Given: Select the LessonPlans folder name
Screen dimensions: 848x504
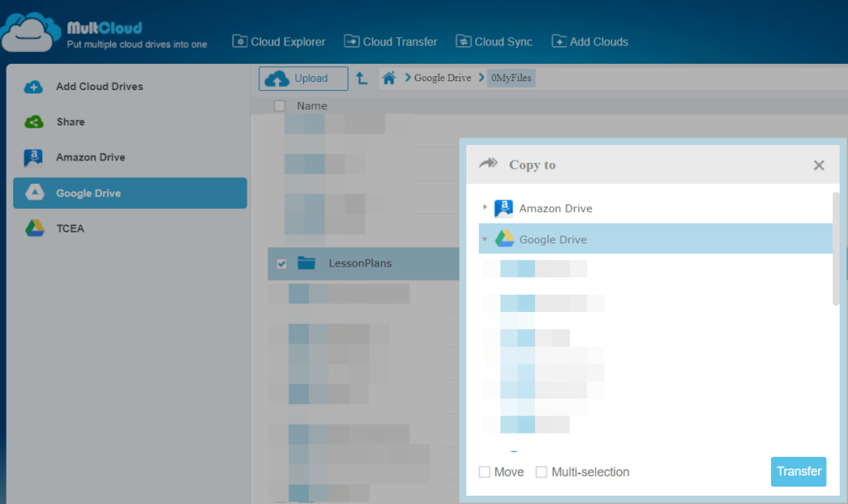Looking at the screenshot, I should (x=360, y=263).
